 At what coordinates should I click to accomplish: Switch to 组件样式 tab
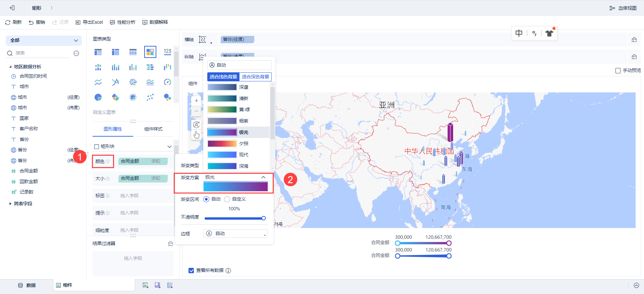tap(153, 129)
